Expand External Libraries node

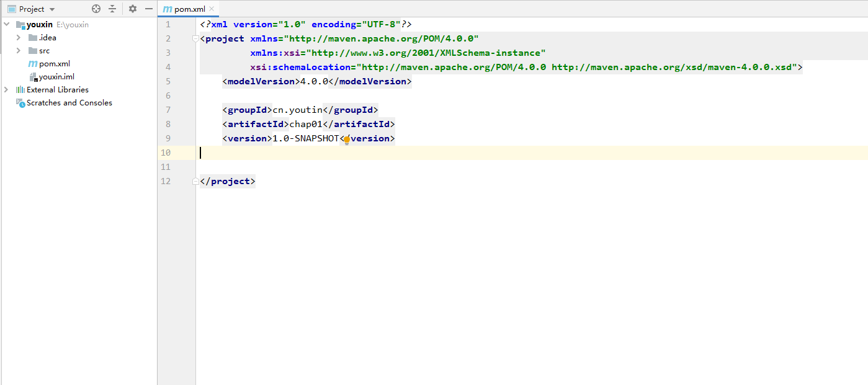pyautogui.click(x=7, y=90)
